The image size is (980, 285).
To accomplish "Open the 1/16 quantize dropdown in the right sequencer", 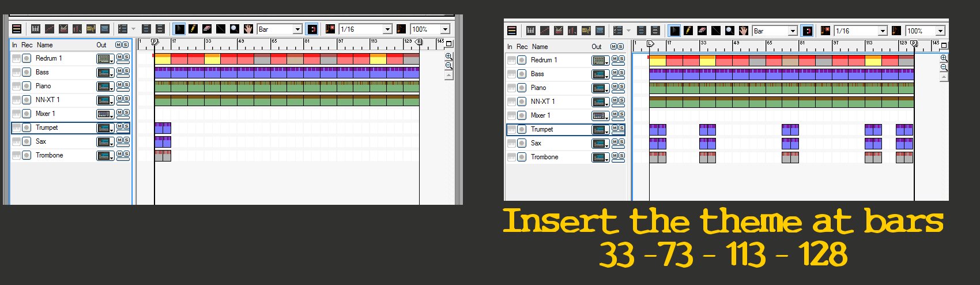I will (882, 31).
